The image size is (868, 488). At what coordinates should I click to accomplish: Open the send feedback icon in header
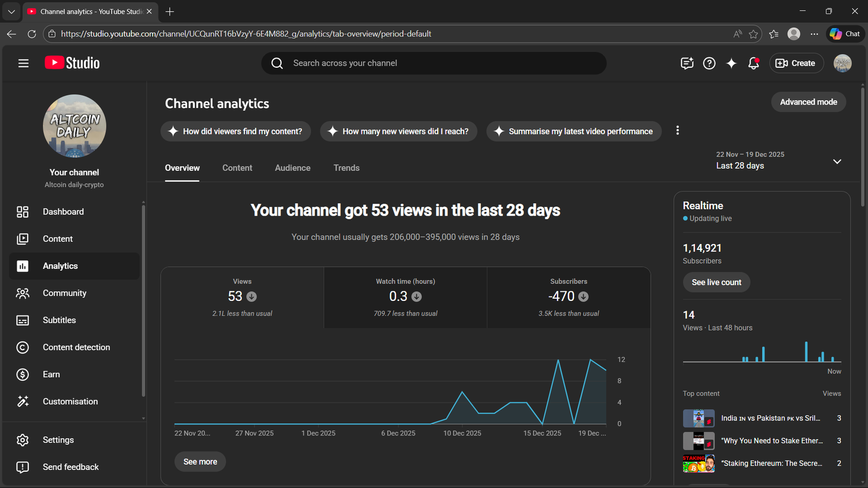[687, 63]
